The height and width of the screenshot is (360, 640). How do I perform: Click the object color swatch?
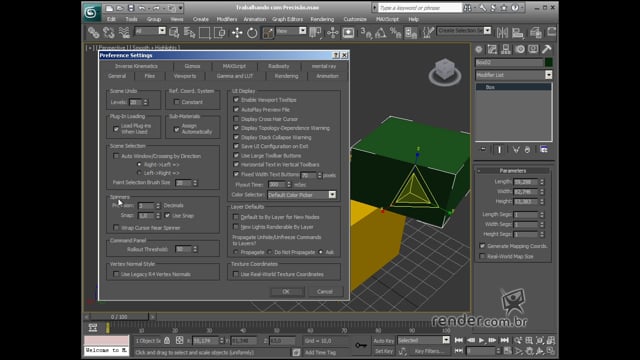click(549, 62)
